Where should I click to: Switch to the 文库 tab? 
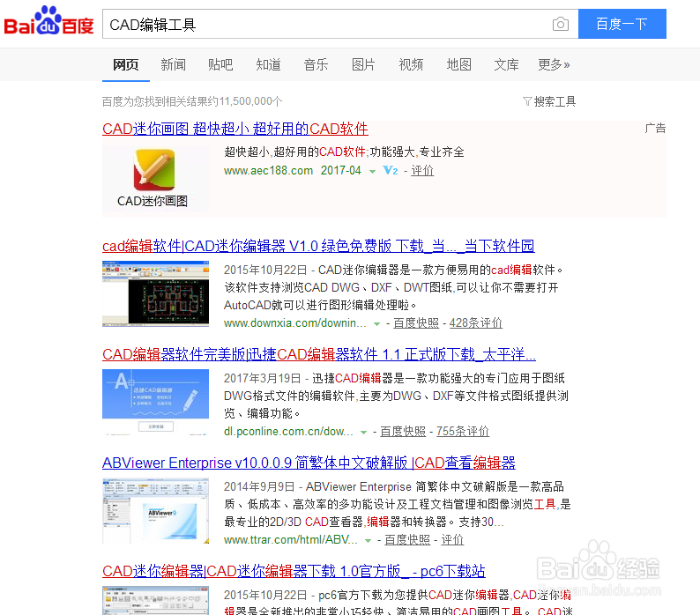(506, 64)
